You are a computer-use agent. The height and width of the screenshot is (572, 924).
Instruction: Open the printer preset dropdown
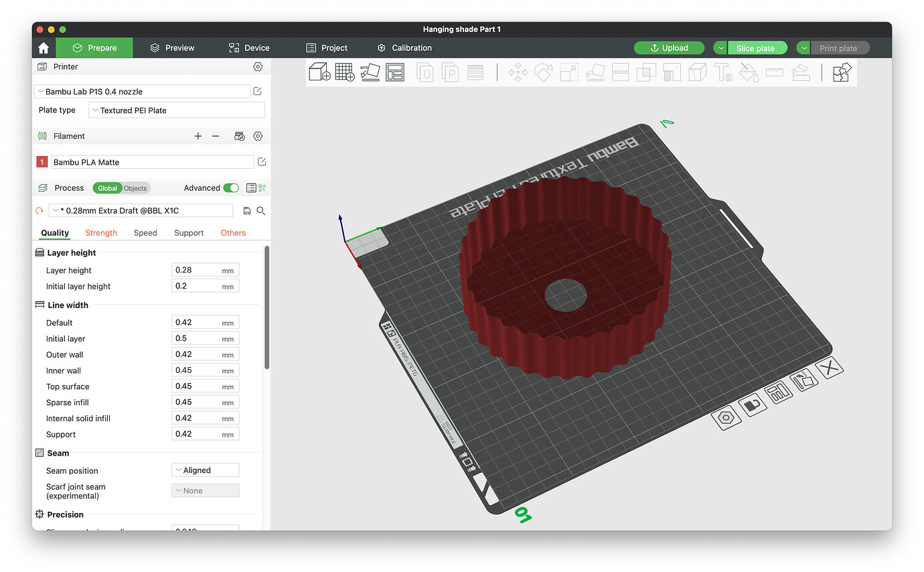(x=143, y=92)
